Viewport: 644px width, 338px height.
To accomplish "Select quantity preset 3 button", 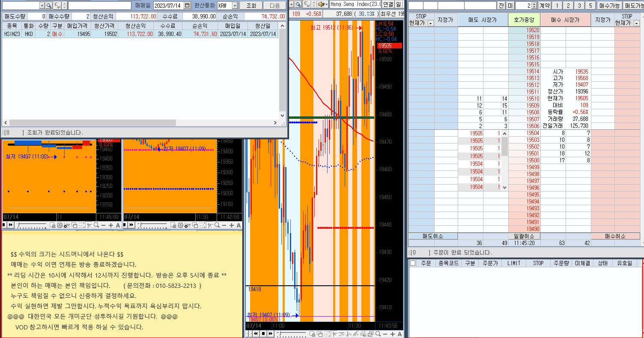I will tap(579, 6).
